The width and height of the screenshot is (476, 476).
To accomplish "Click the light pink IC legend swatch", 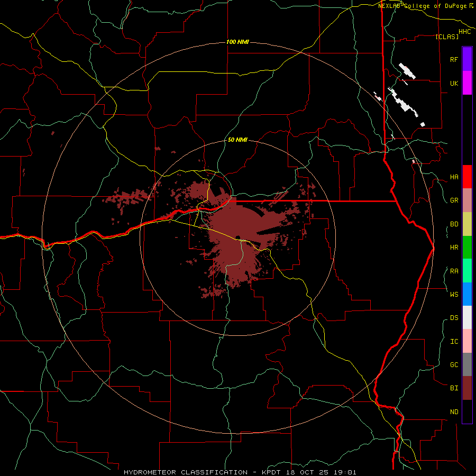I will pos(467,341).
